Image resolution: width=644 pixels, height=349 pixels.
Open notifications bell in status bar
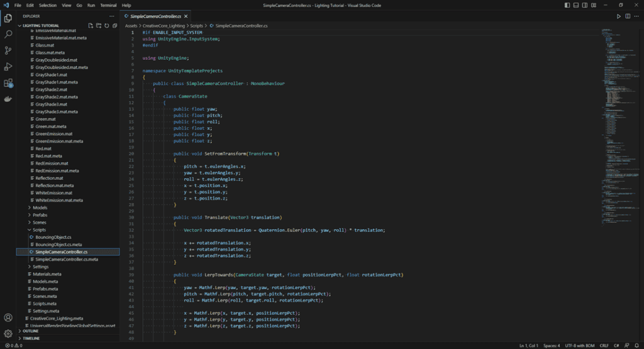tap(636, 346)
